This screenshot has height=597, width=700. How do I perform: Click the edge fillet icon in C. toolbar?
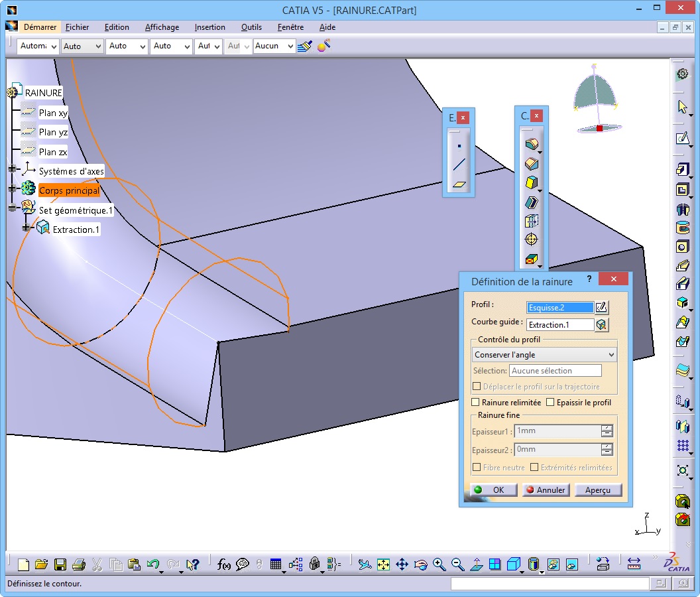point(531,145)
